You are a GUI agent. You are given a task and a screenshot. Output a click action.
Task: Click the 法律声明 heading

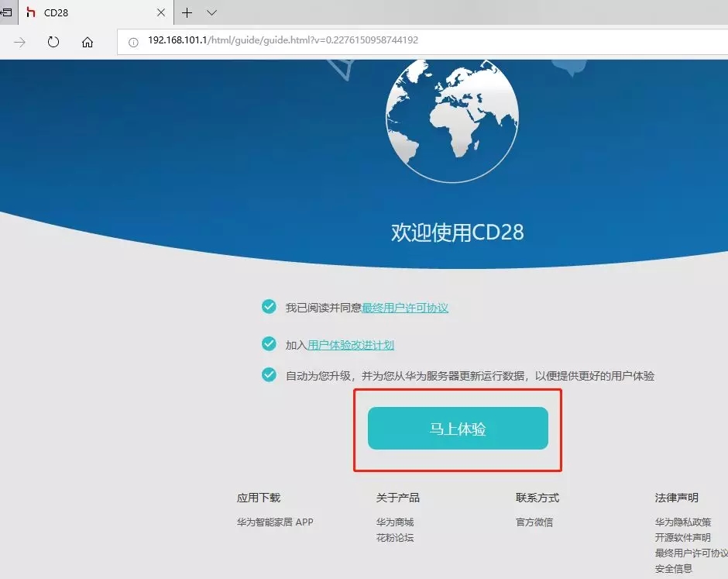pyautogui.click(x=676, y=498)
